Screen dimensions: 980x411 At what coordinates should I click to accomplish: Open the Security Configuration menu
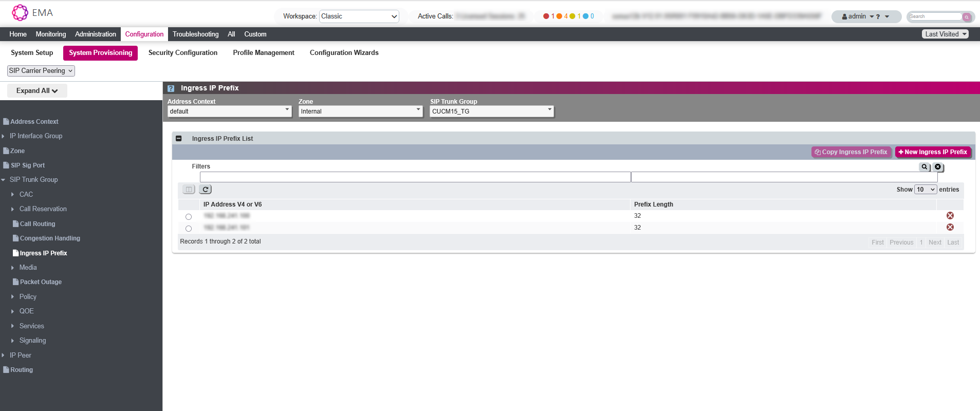(182, 53)
